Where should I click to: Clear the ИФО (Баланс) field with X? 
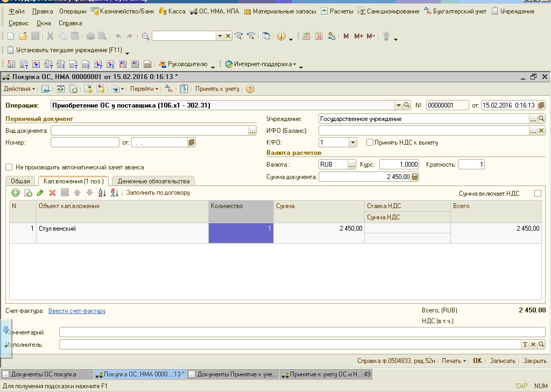(541, 131)
